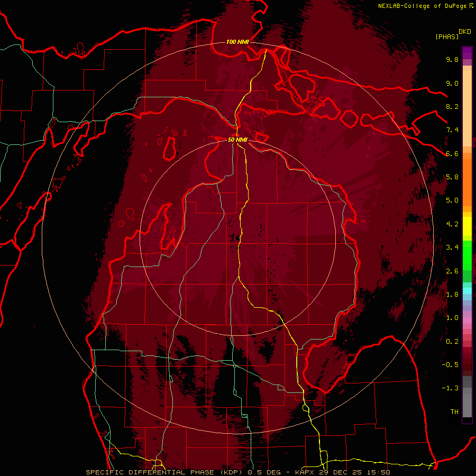Click the -0.5 legend scale value
The image size is (476, 476).
click(450, 365)
